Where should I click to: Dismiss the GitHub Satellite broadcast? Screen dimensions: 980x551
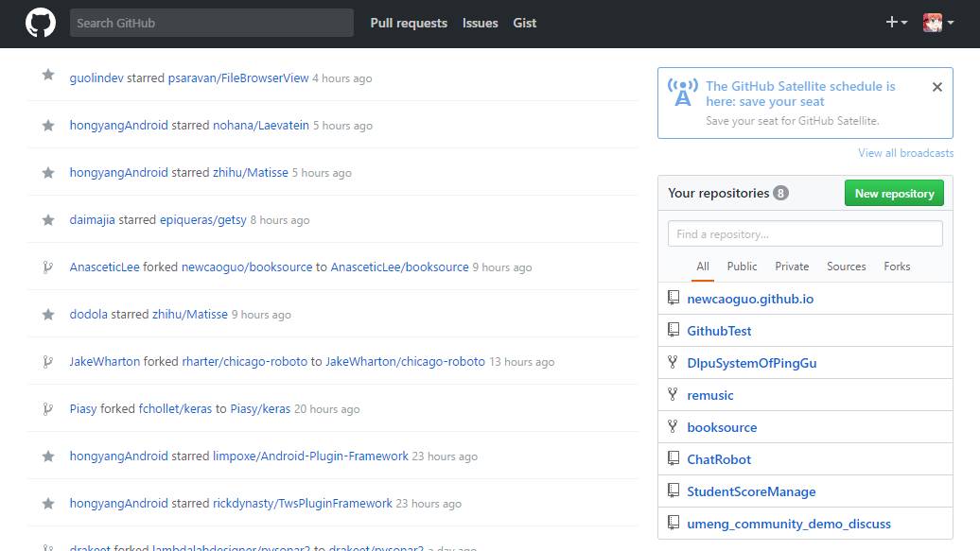pyautogui.click(x=936, y=87)
